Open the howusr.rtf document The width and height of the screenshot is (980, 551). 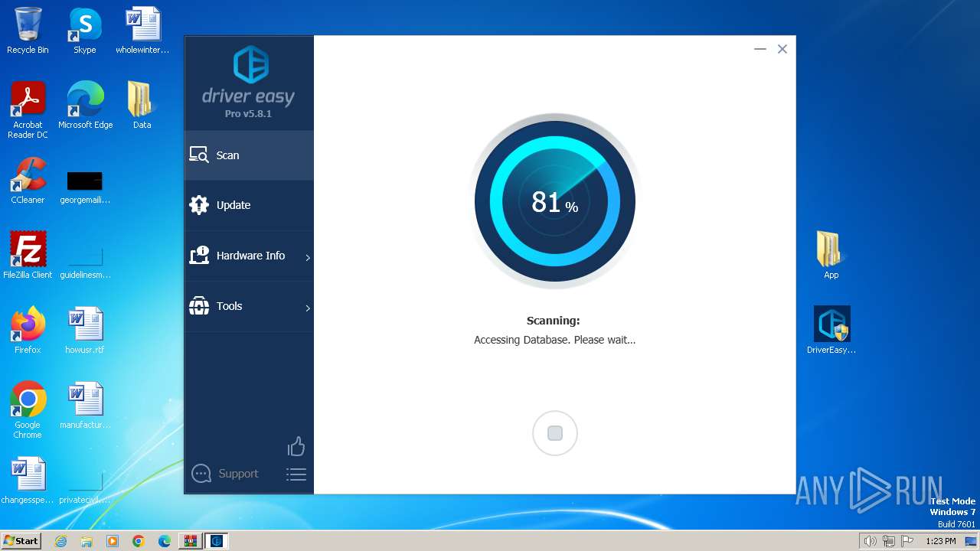85,330
